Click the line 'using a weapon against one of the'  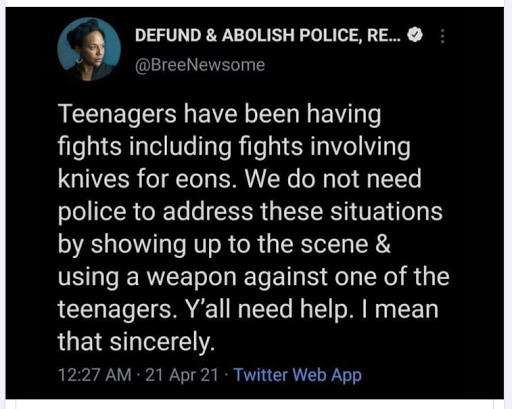(x=254, y=277)
